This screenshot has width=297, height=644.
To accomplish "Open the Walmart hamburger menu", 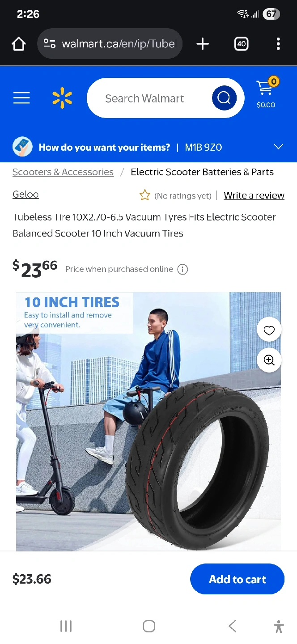I will coord(21,98).
